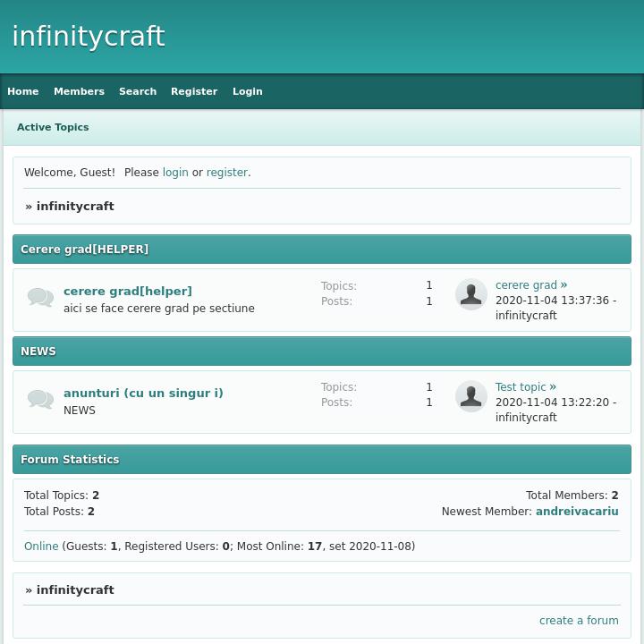Select Register in the navigation bar
The height and width of the screenshot is (644, 644).
coord(194,91)
